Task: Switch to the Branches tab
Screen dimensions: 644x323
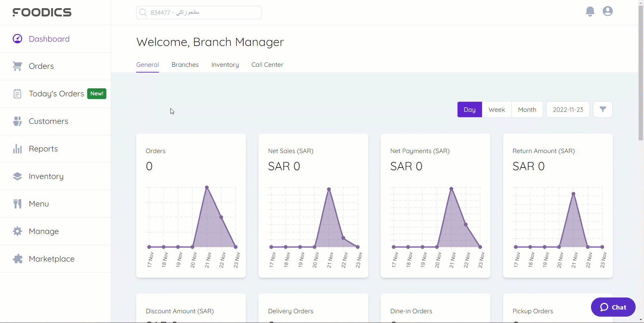Action: click(185, 65)
